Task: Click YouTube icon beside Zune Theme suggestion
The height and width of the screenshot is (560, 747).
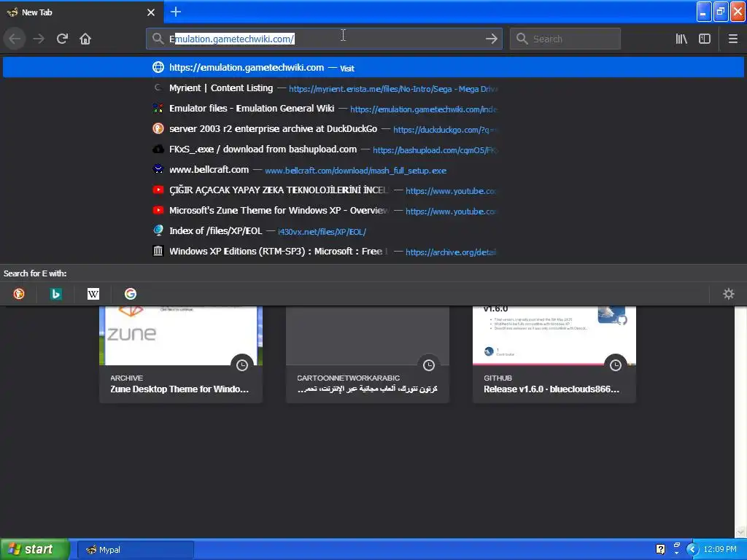Action: point(158,210)
